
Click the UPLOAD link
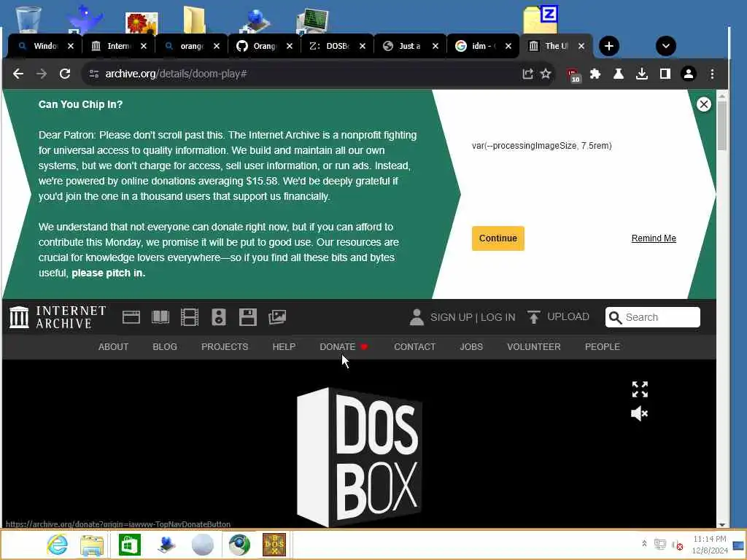click(x=558, y=316)
